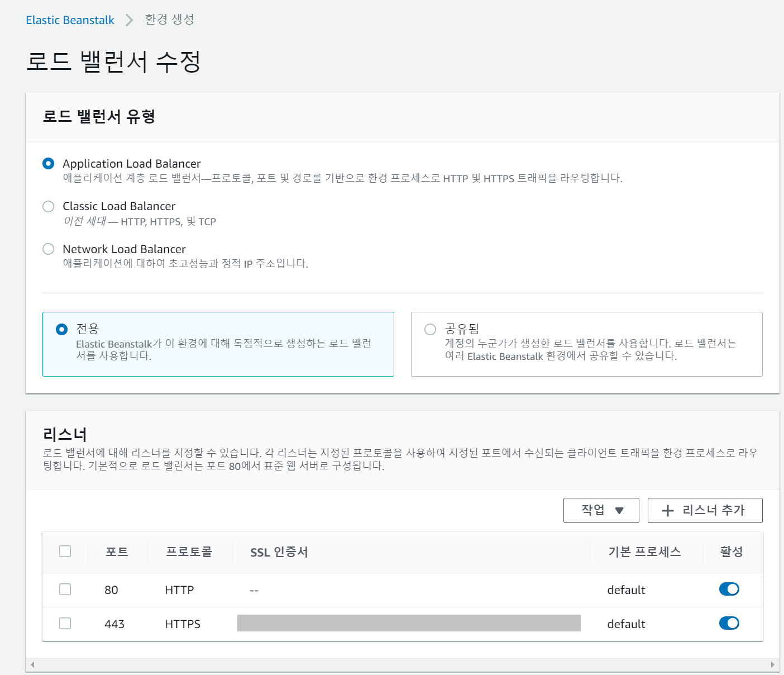The height and width of the screenshot is (675, 784).
Task: Click the 프로토콜 column header
Action: (x=189, y=552)
